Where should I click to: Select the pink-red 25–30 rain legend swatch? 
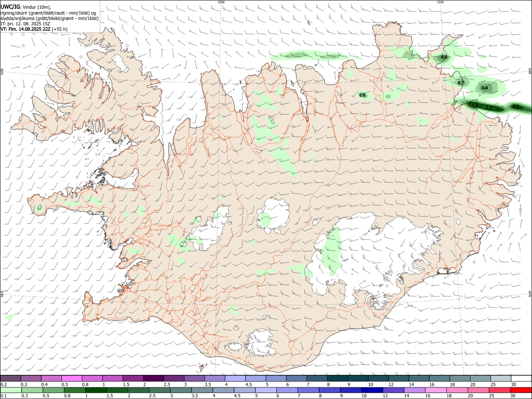(499, 390)
